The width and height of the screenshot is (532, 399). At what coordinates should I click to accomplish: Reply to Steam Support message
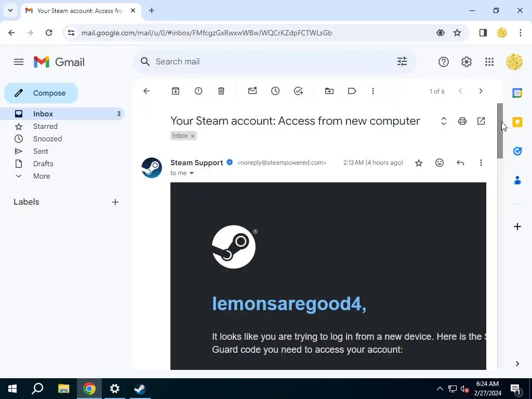click(x=460, y=163)
